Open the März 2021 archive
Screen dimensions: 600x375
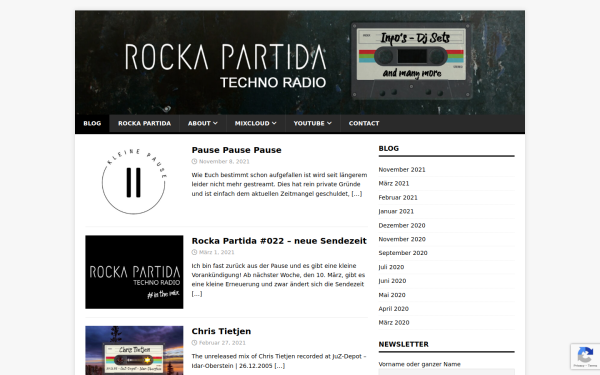point(394,183)
